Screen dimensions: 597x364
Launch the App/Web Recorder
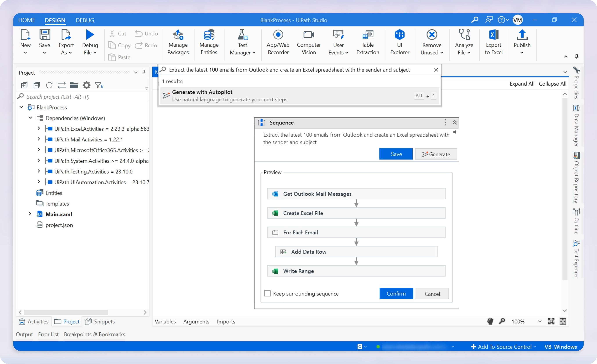pyautogui.click(x=278, y=42)
